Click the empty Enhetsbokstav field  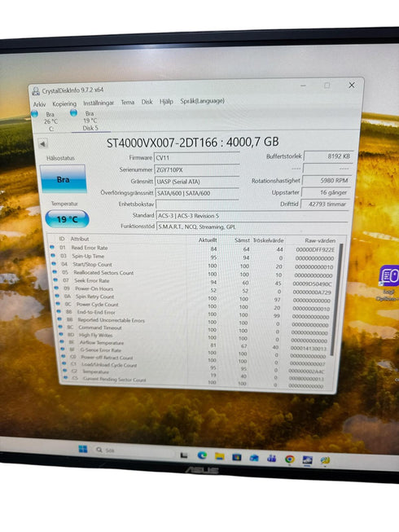point(198,204)
